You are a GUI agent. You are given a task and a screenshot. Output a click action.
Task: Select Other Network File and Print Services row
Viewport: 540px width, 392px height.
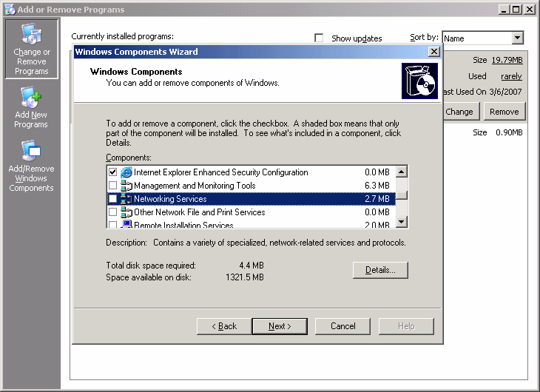coord(252,212)
